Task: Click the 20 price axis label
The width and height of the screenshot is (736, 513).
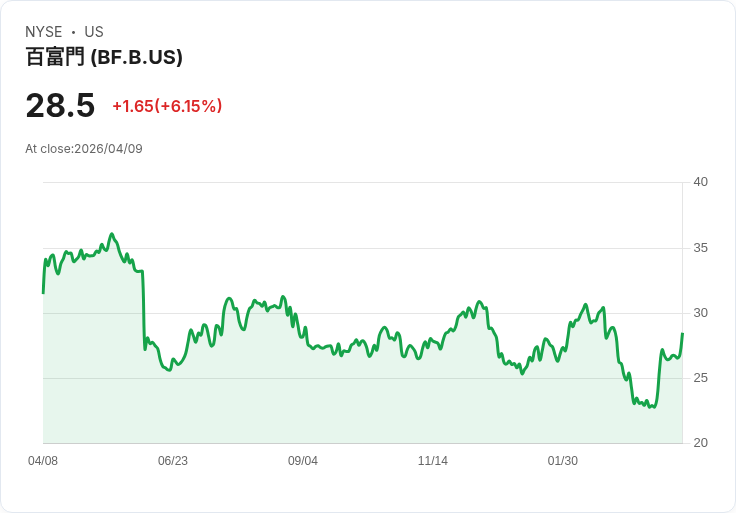Action: click(x=700, y=443)
